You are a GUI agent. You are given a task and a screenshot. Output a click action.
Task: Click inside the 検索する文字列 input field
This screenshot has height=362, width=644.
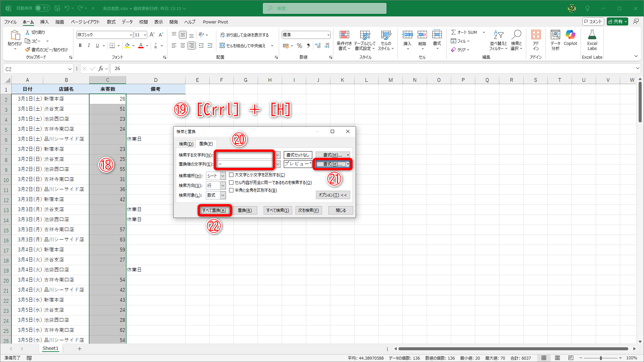[244, 155]
